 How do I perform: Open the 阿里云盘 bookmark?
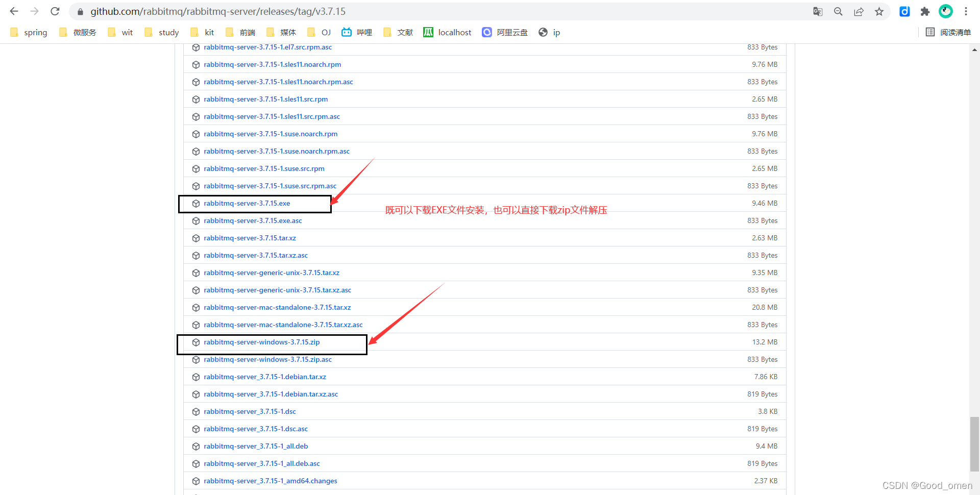tap(505, 32)
